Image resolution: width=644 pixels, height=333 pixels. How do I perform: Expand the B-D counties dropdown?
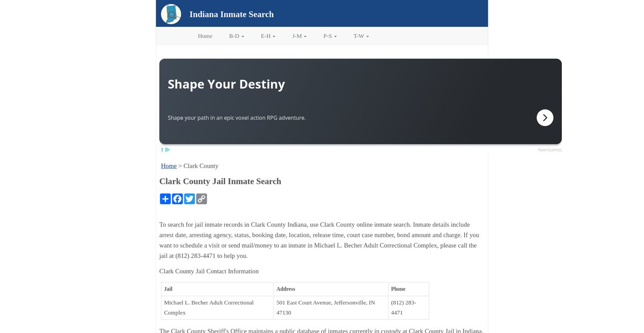pyautogui.click(x=237, y=36)
